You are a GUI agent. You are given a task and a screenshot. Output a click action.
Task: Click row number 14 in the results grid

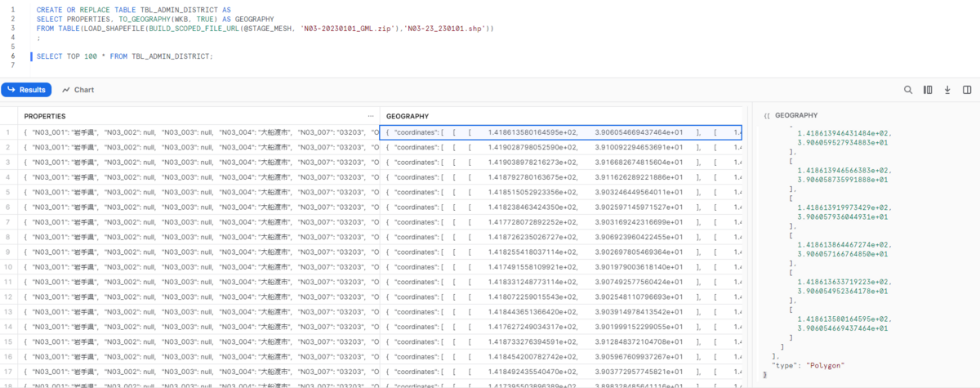coord(8,325)
